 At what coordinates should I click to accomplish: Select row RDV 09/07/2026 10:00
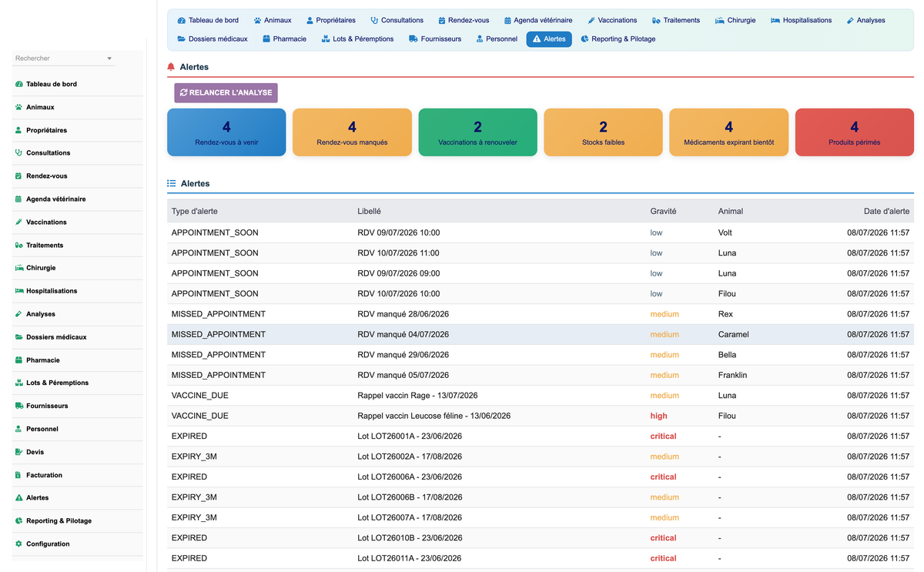[541, 232]
